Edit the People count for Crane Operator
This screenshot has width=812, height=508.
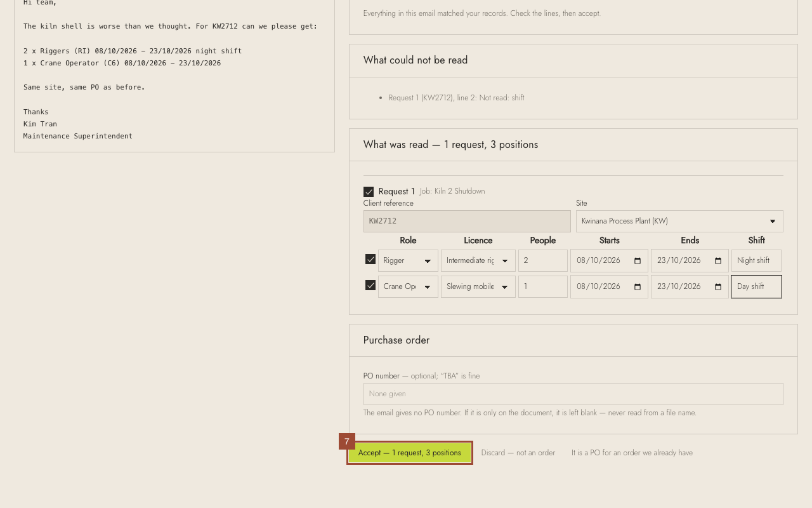(x=543, y=286)
